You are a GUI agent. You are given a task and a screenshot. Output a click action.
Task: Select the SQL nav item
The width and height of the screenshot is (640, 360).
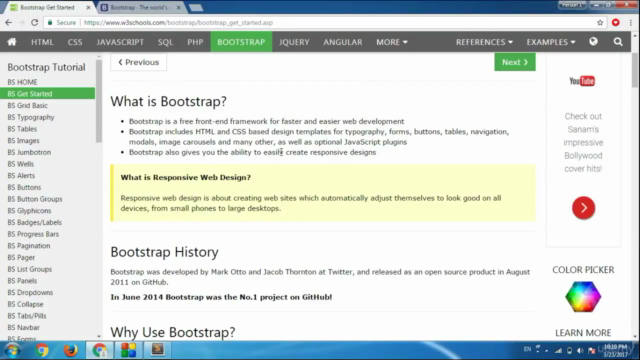coord(165,42)
